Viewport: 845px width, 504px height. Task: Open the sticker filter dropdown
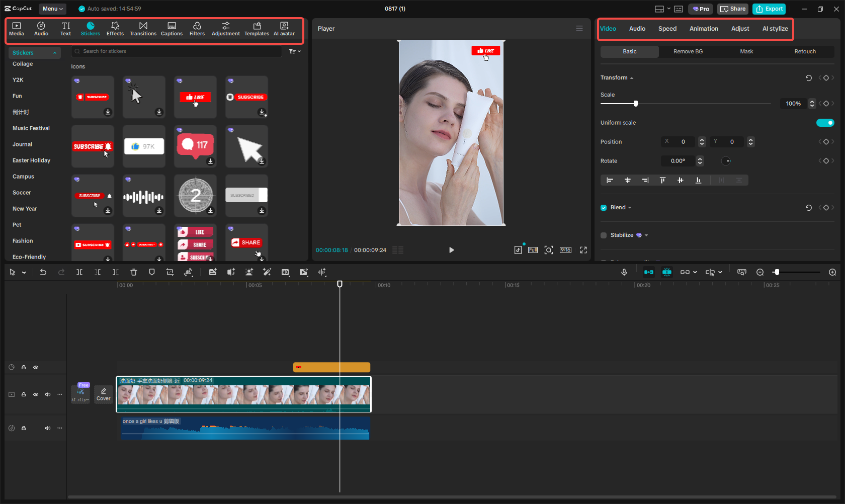coord(295,51)
